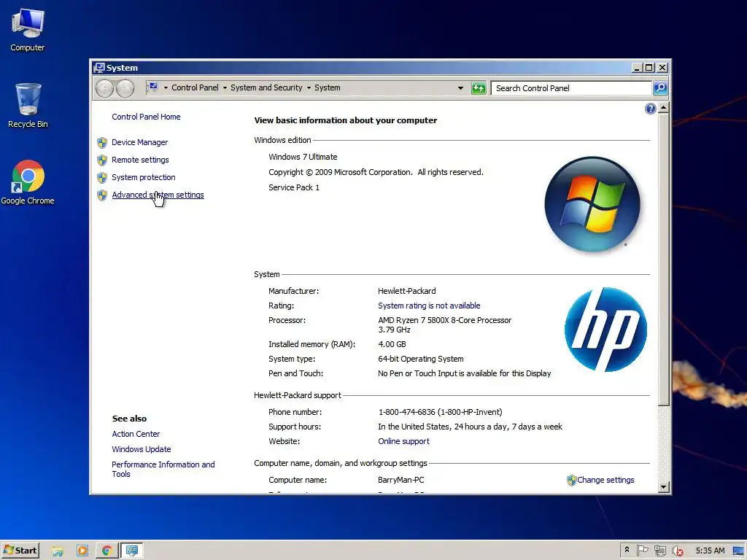Open the Computer desktop icon
Image resolution: width=747 pixels, height=560 pixels.
coord(28,29)
